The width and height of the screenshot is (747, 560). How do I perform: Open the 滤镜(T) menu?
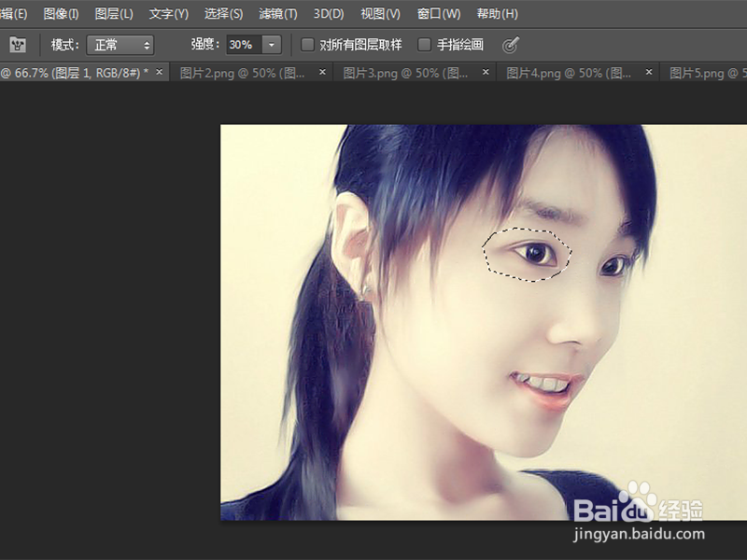coord(277,14)
